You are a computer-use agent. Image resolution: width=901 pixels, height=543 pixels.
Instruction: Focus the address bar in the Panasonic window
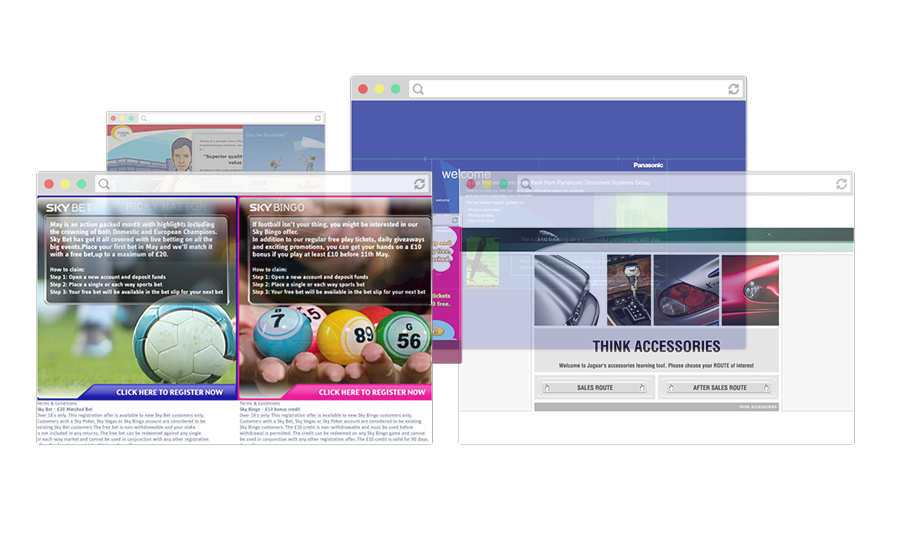tap(575, 89)
